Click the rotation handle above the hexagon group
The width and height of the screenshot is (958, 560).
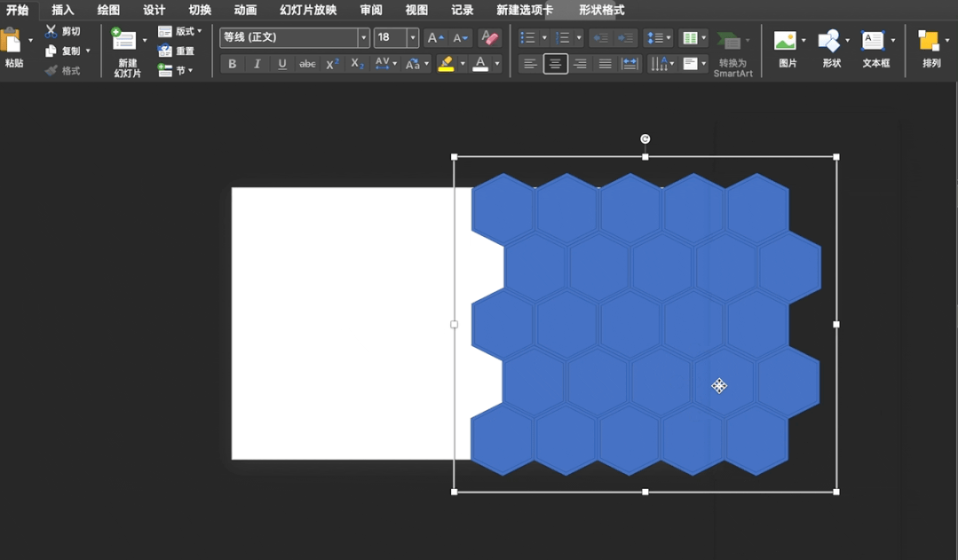(x=645, y=139)
